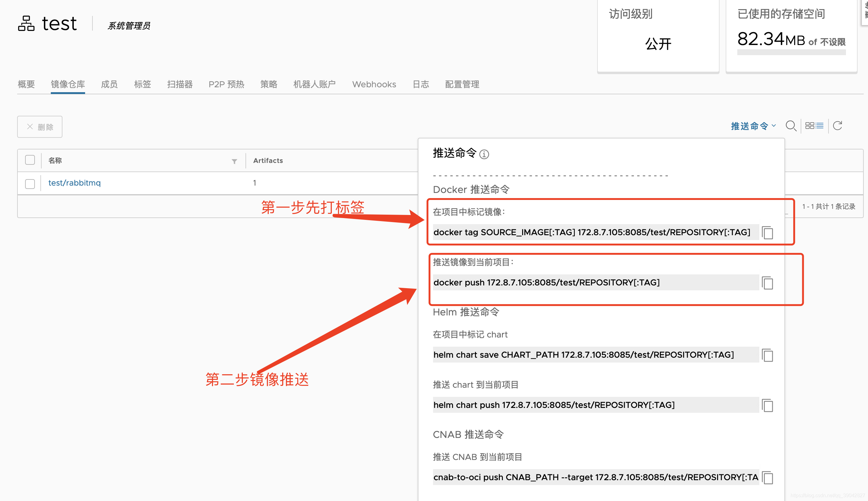Click the Docker 推送命令 heading
868x501 pixels.
tap(471, 189)
